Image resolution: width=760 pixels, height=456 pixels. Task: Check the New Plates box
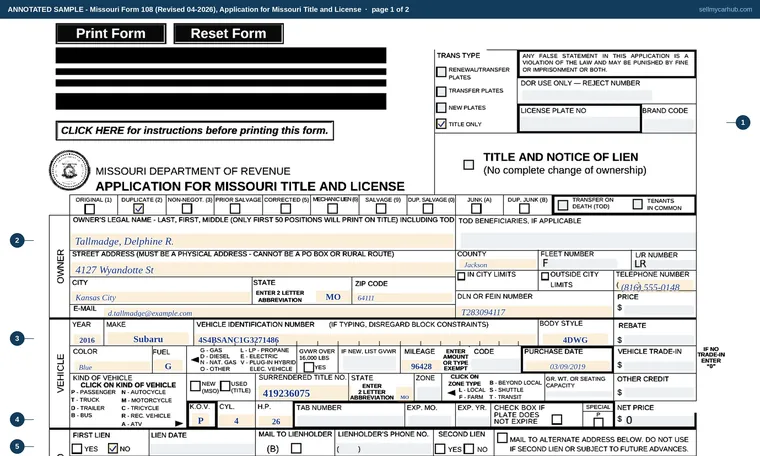coord(441,108)
